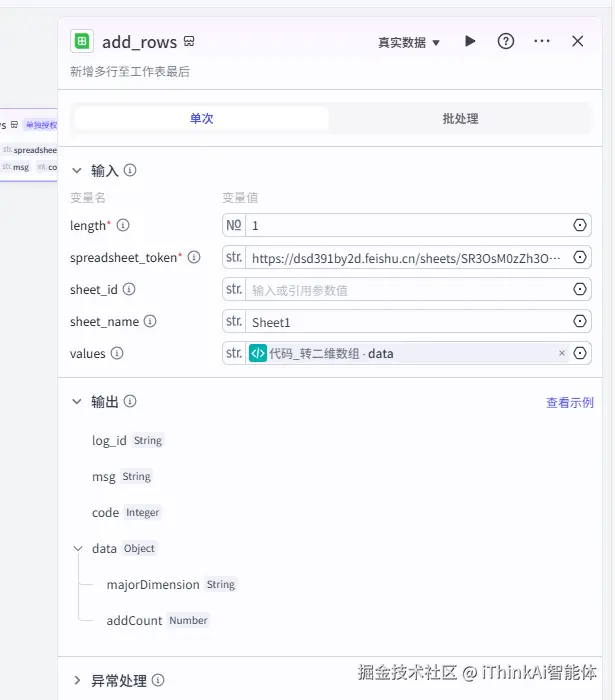Image resolution: width=615 pixels, height=700 pixels.
Task: Close the add_rows panel
Action: pos(578,41)
